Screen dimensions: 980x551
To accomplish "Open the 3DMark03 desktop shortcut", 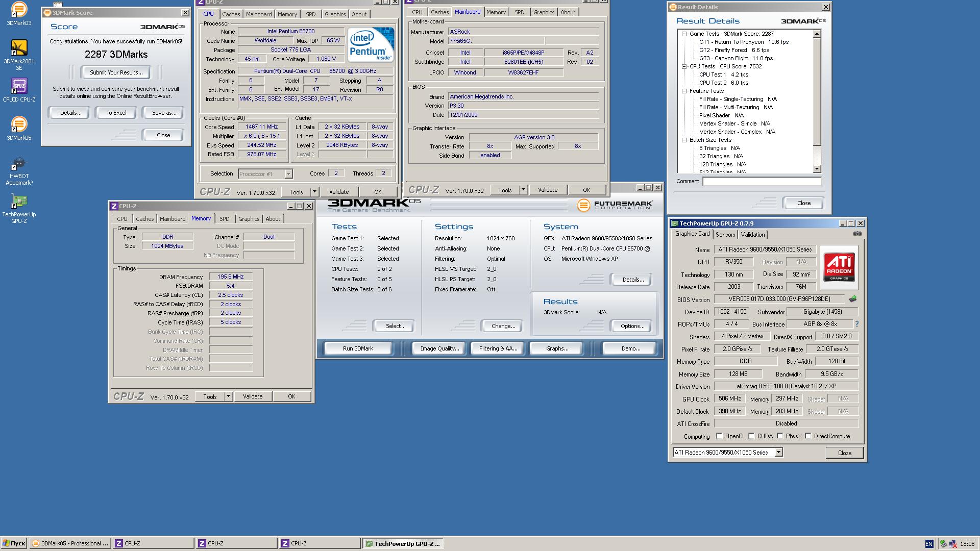I will pyautogui.click(x=19, y=14).
